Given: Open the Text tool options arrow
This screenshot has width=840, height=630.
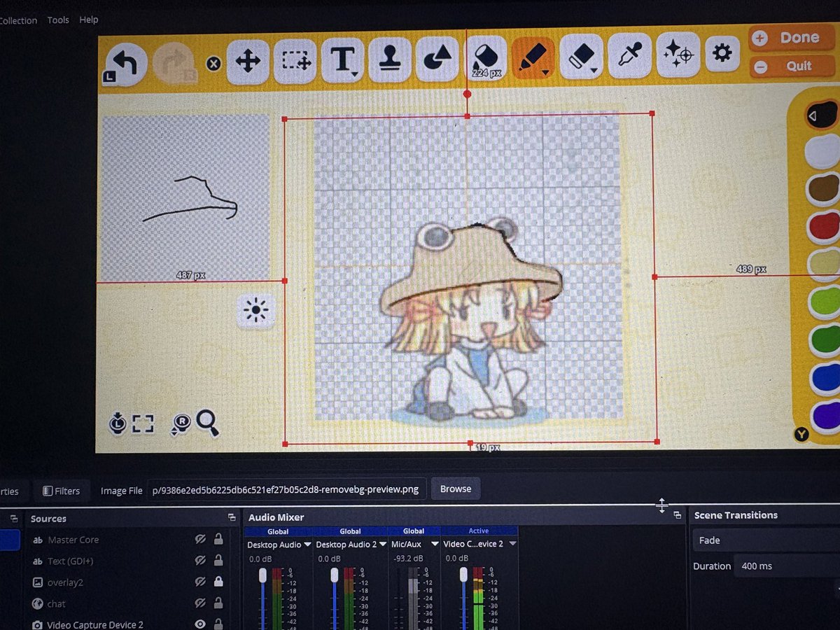Looking at the screenshot, I should 356,75.
